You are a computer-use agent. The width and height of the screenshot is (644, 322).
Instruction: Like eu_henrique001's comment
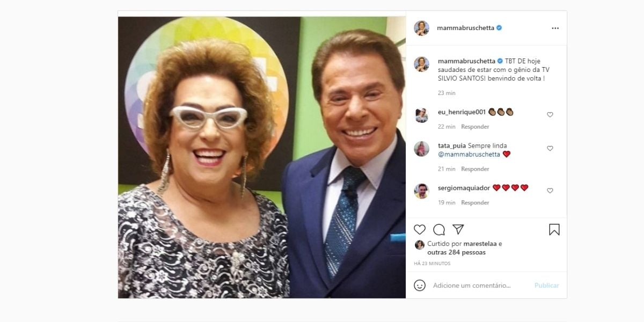(x=550, y=115)
